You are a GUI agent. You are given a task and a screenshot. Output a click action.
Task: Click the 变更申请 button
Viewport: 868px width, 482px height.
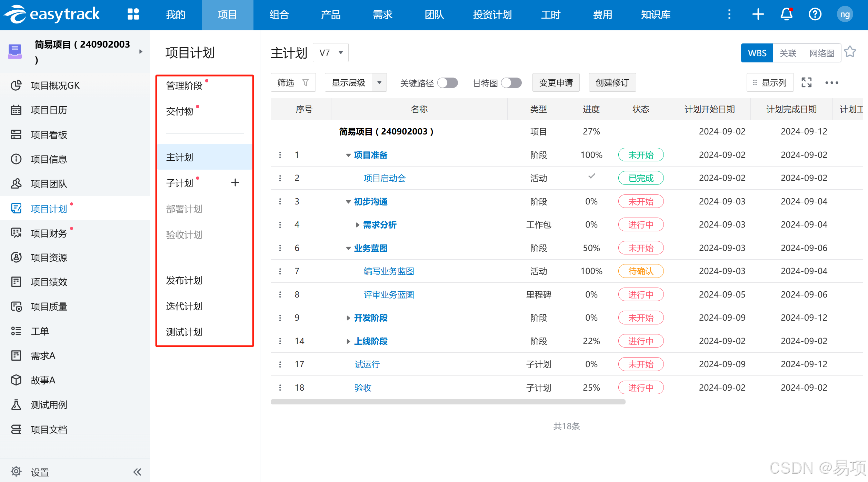(x=556, y=83)
